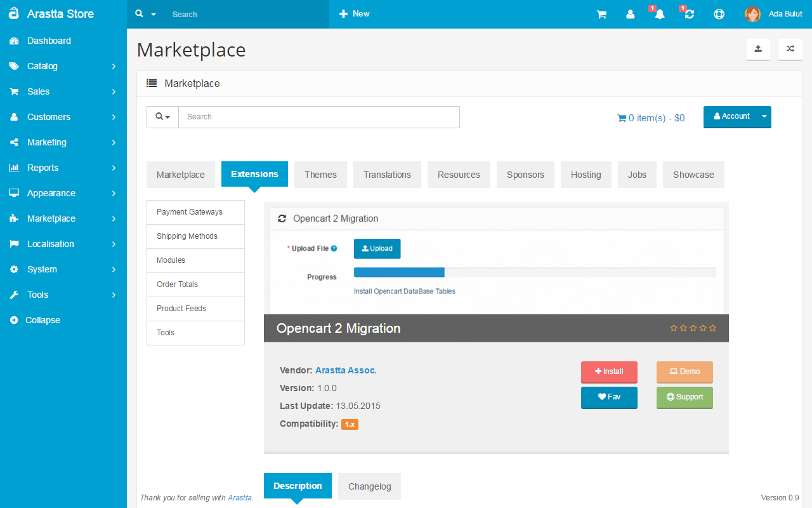Open the Dashboard sidebar icon

coord(14,41)
